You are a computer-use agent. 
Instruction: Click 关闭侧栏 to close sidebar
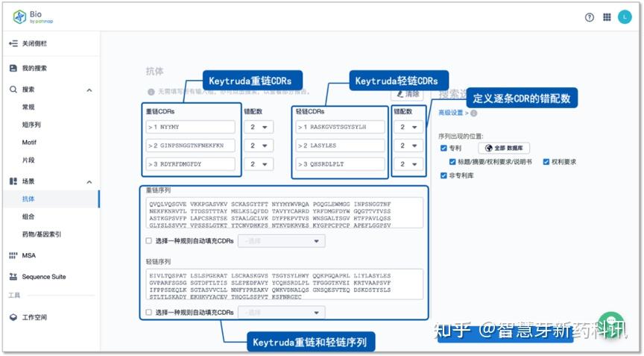34,43
